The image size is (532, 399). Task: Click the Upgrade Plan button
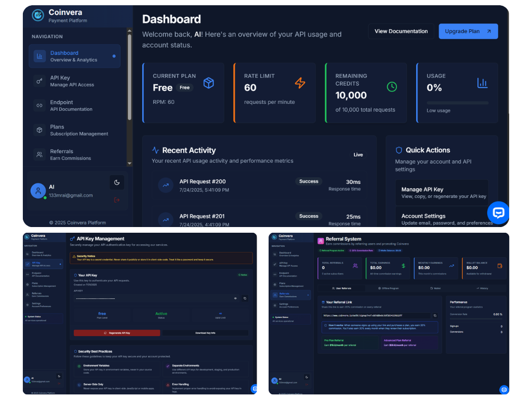point(468,31)
